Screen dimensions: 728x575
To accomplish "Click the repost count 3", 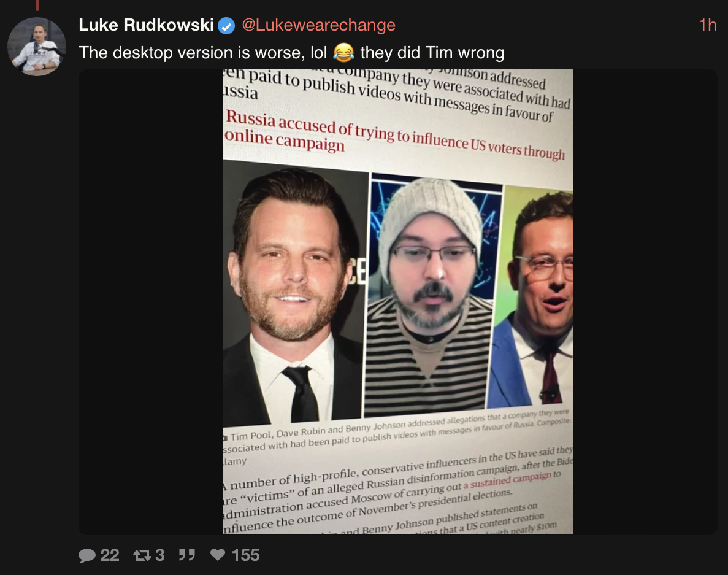I will tap(159, 555).
